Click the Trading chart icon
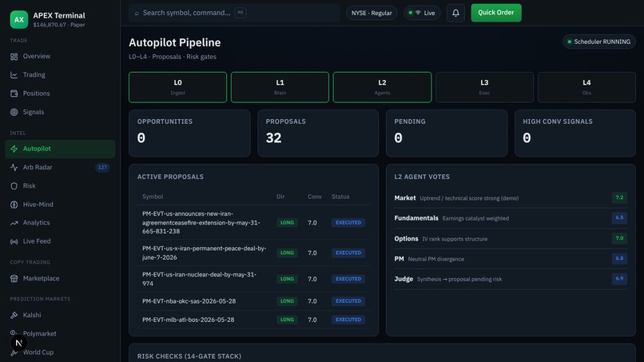 tap(14, 75)
